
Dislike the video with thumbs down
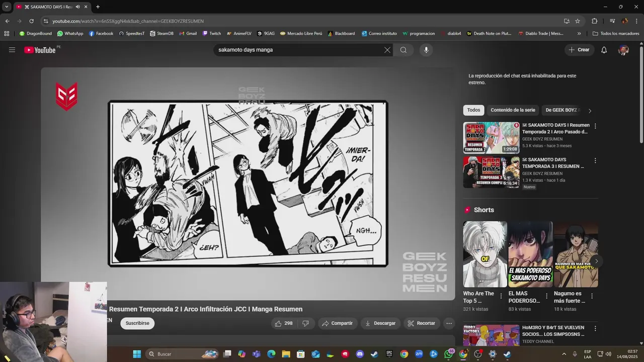click(305, 323)
